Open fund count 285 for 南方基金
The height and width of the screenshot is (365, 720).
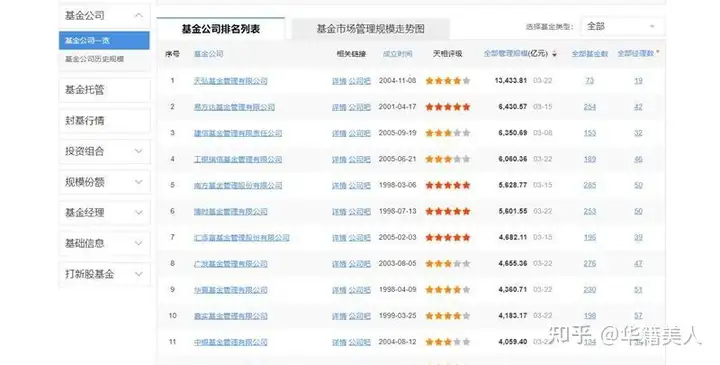(590, 185)
